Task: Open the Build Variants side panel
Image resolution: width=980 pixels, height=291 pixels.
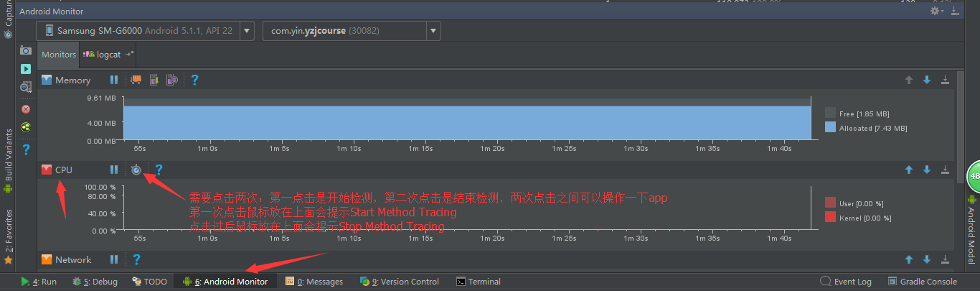Action: [8, 162]
